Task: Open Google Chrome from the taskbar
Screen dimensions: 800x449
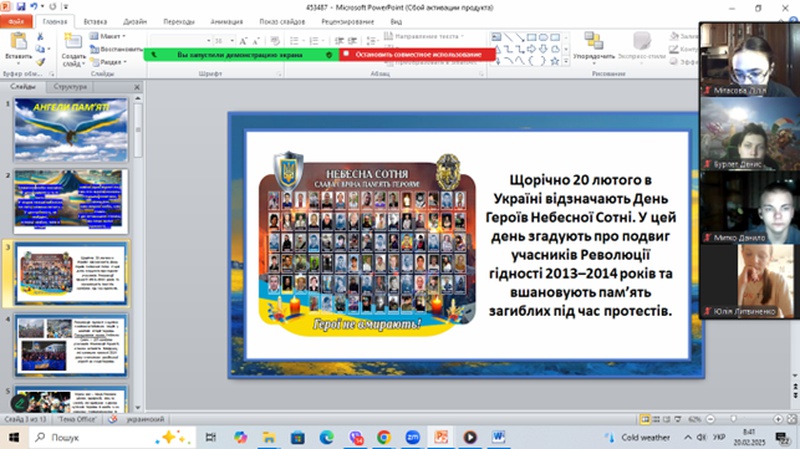Action: [383, 437]
